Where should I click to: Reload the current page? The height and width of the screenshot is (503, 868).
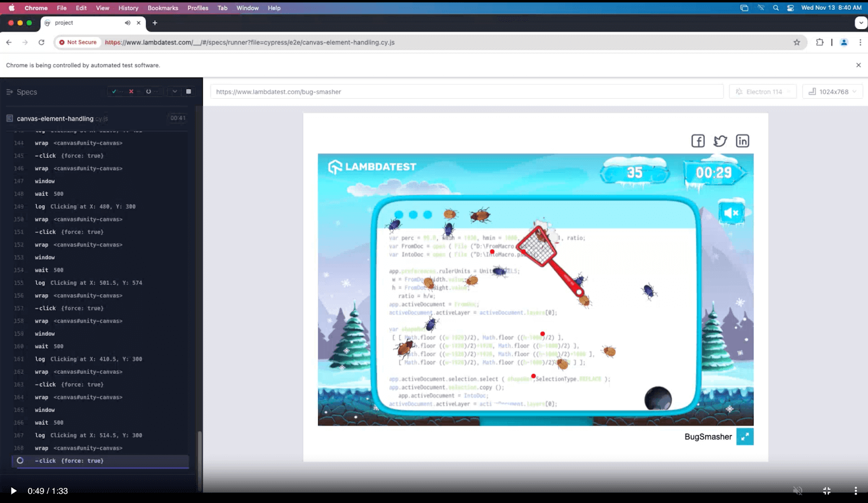point(41,42)
